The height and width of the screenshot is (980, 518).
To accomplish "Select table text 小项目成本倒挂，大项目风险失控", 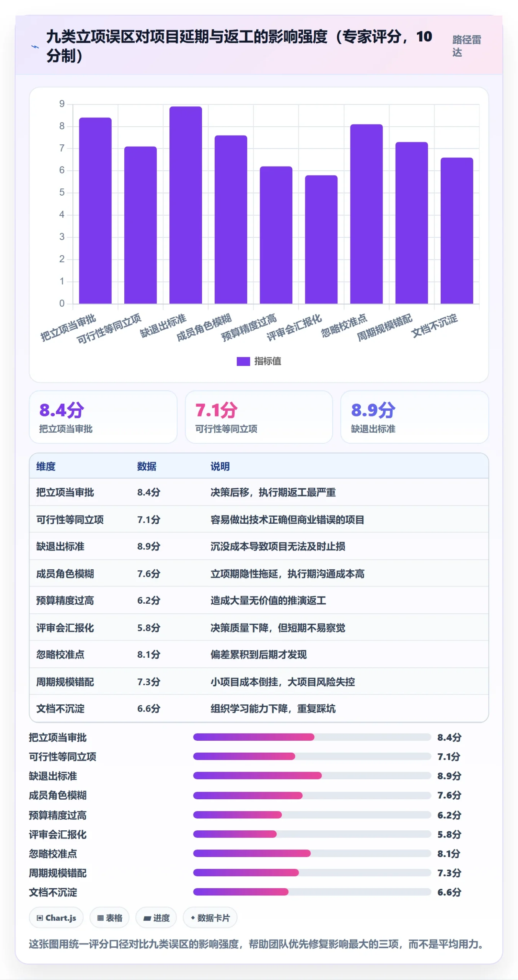I will click(282, 682).
